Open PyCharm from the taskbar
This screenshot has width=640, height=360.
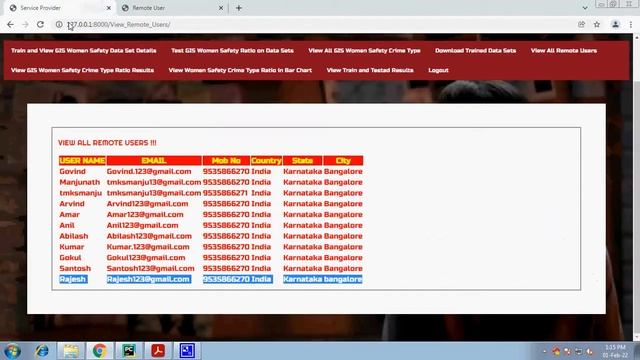(x=129, y=351)
